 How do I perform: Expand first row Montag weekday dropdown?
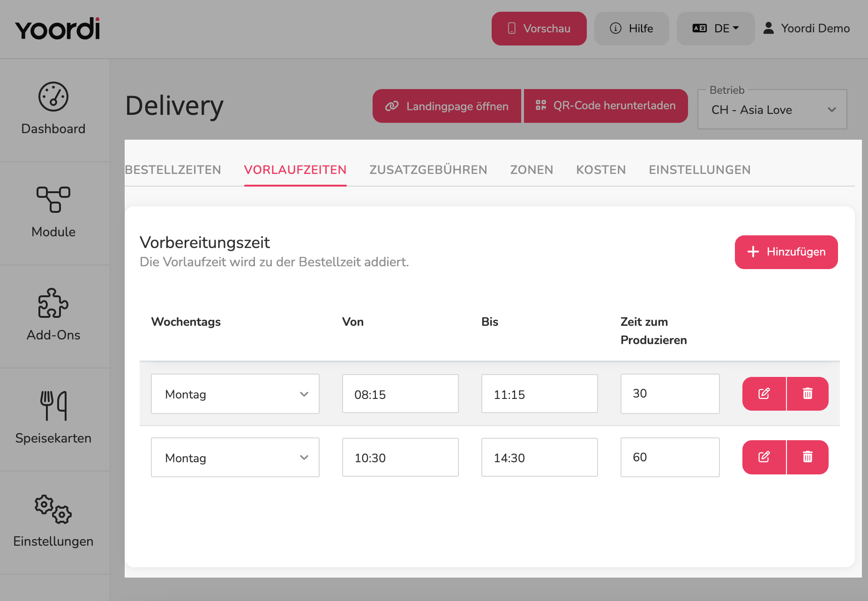click(235, 394)
